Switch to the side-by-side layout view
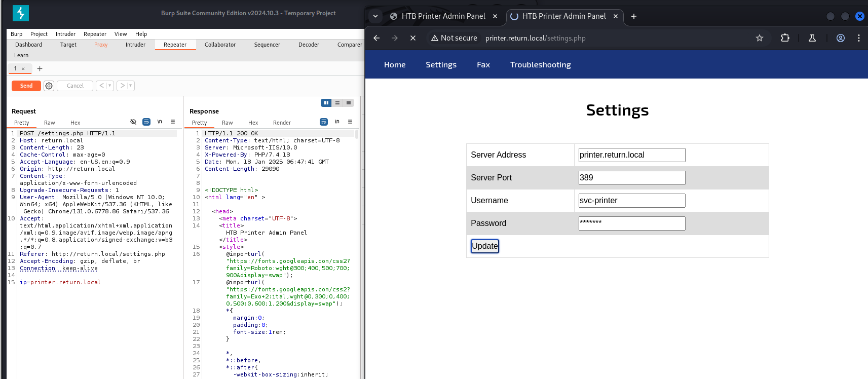 326,103
